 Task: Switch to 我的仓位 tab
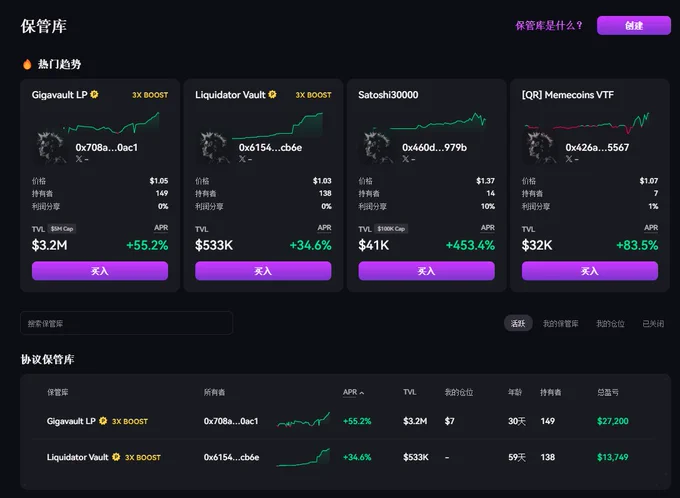tap(610, 324)
